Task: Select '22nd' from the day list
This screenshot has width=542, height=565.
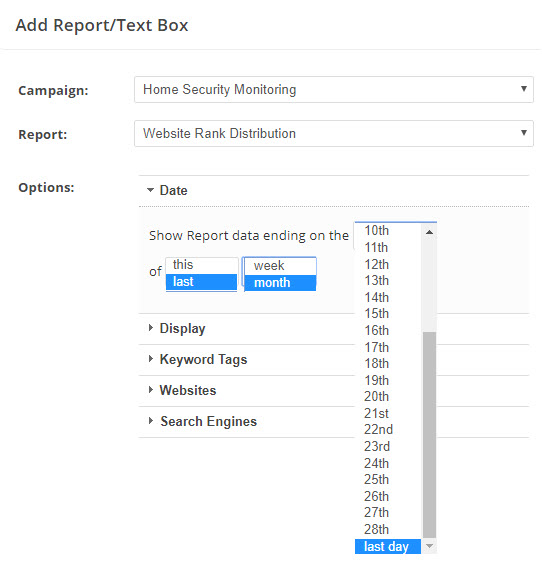Action: point(388,430)
